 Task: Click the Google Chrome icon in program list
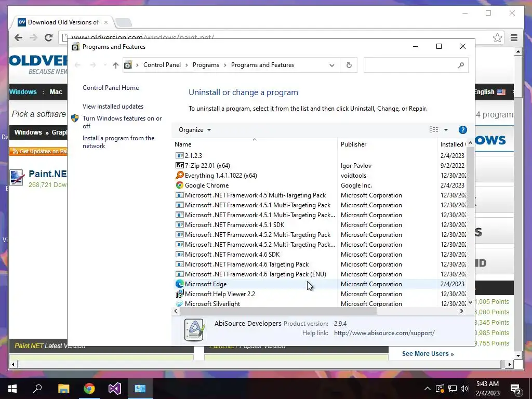tap(179, 185)
